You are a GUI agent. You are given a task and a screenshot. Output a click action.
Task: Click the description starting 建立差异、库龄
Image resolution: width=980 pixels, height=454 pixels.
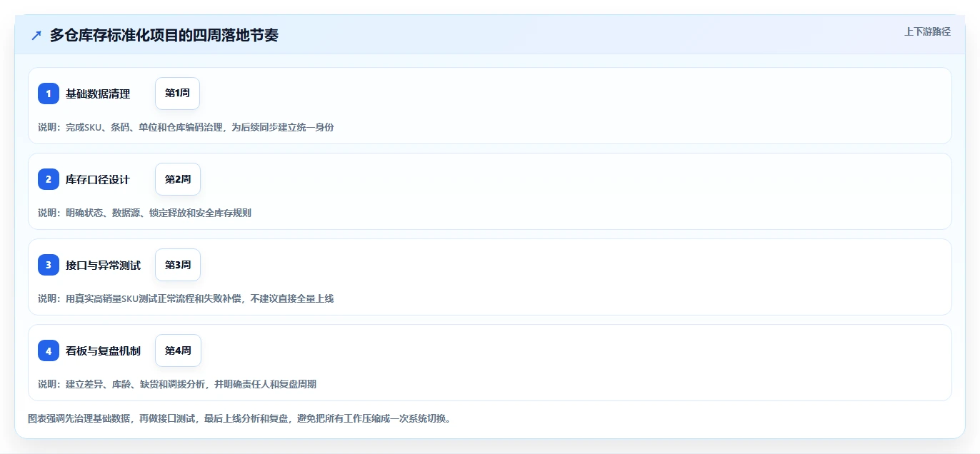[x=177, y=384]
